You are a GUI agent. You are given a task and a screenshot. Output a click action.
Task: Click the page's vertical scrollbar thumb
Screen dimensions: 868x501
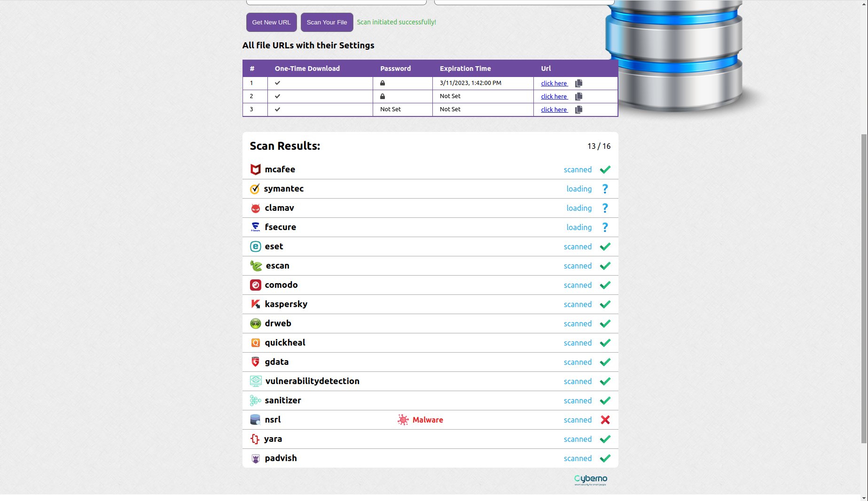pyautogui.click(x=864, y=289)
